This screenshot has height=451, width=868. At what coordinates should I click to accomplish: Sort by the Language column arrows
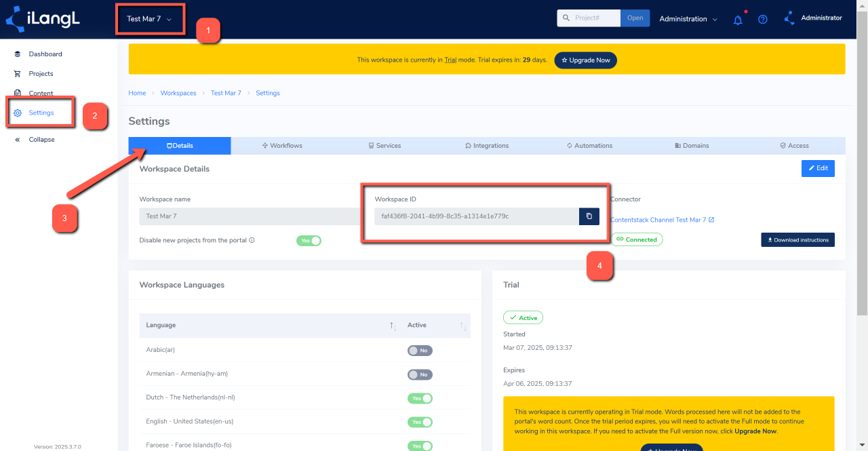click(x=393, y=326)
